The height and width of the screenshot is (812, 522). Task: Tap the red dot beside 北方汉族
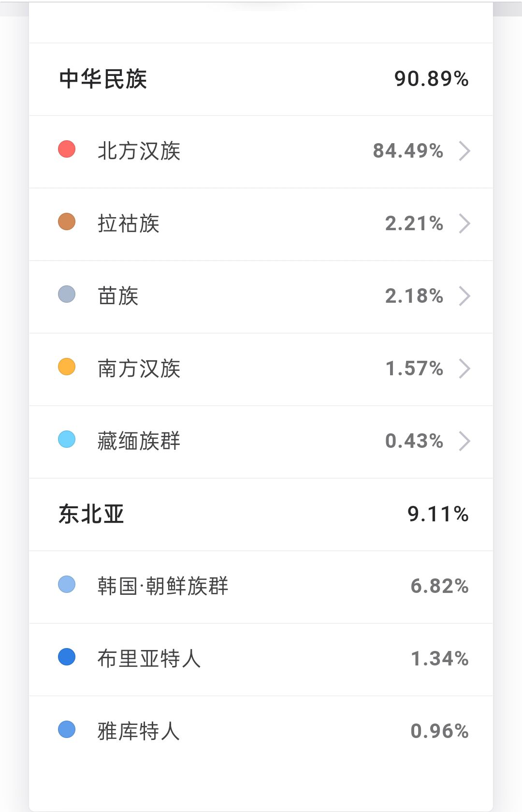67,149
